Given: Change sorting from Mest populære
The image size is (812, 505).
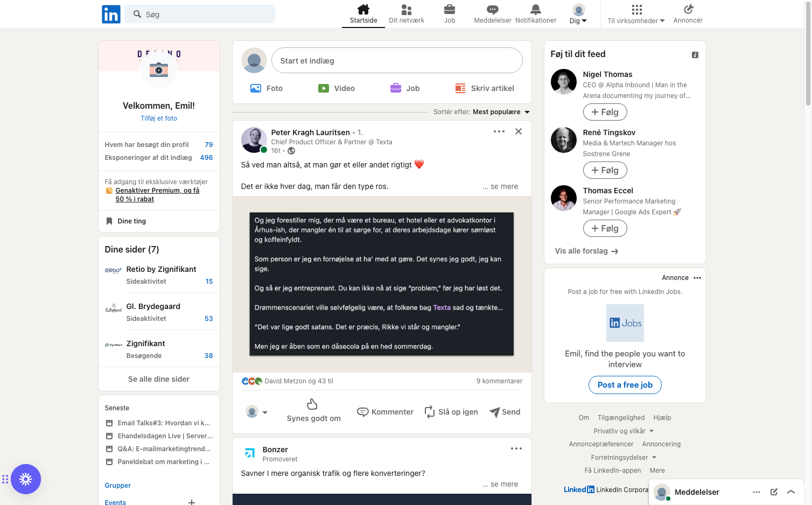Looking at the screenshot, I should [501, 112].
